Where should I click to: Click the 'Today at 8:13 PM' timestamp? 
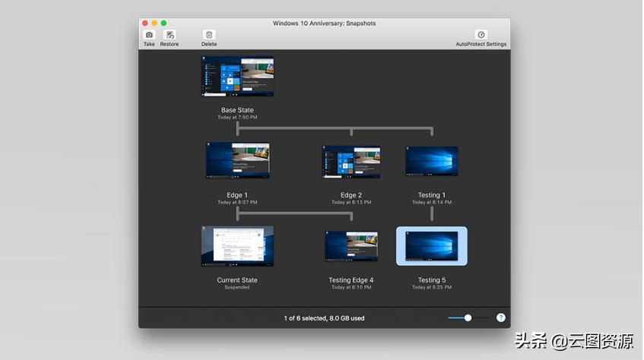[351, 202]
